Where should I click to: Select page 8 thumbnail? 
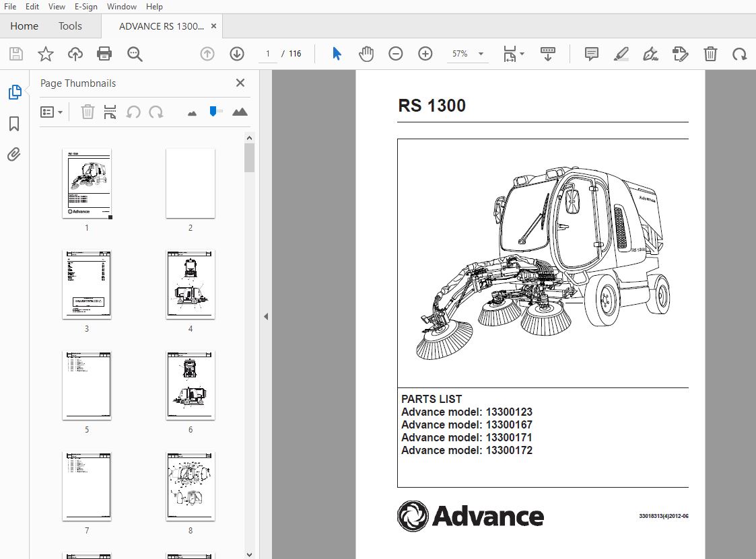click(x=191, y=486)
